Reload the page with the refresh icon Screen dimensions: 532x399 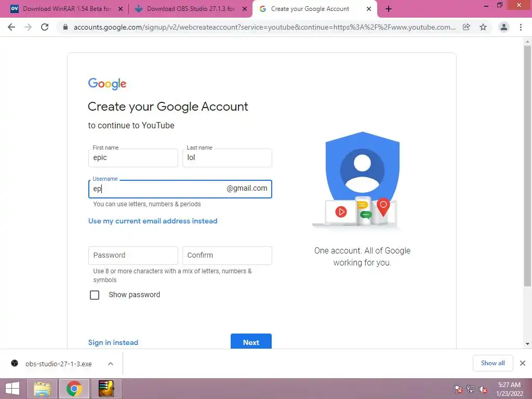pos(45,27)
